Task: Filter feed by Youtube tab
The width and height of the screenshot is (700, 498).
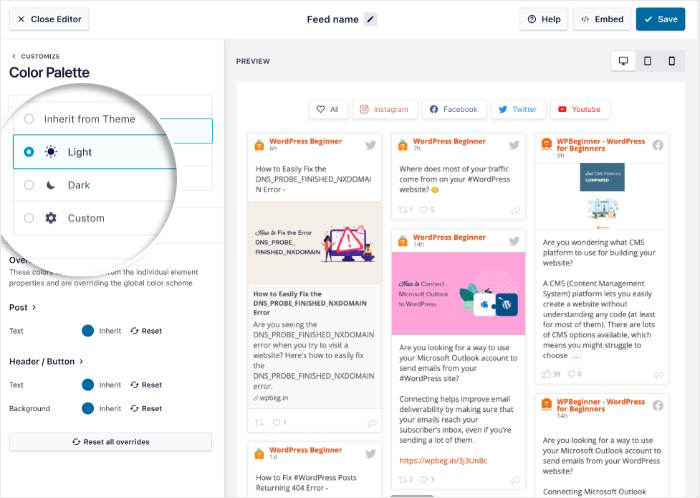Action: (579, 109)
